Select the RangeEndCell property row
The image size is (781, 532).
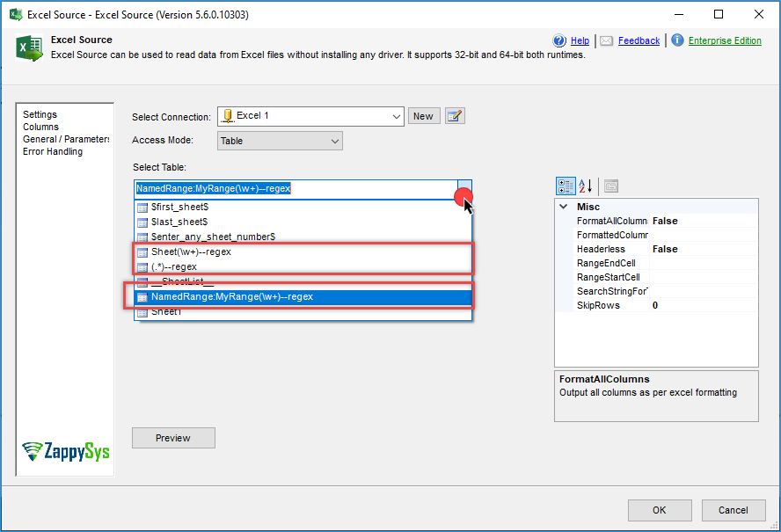656,263
